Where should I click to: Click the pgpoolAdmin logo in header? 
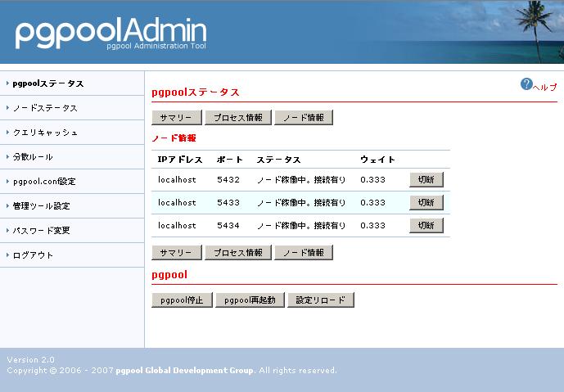click(111, 34)
